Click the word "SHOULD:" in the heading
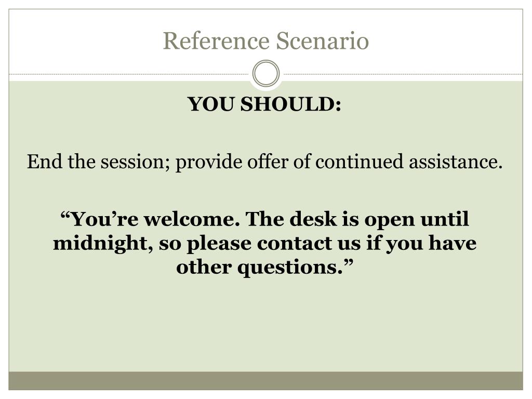 (x=291, y=104)
